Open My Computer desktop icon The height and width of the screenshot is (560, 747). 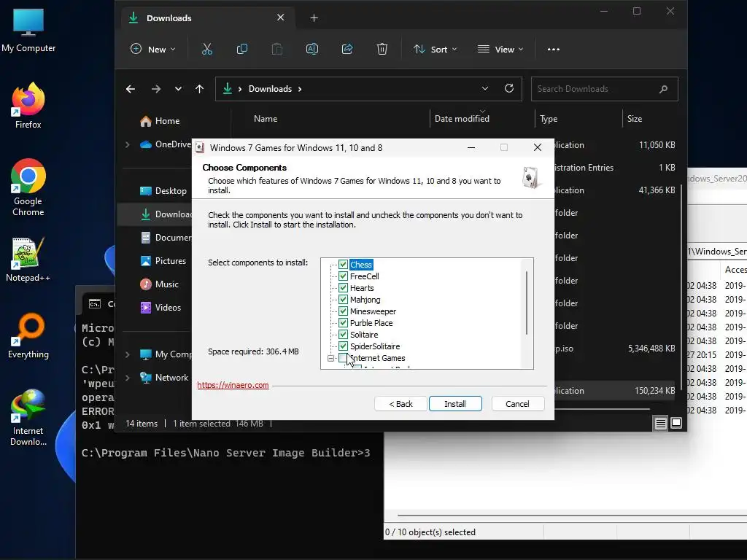[x=28, y=31]
